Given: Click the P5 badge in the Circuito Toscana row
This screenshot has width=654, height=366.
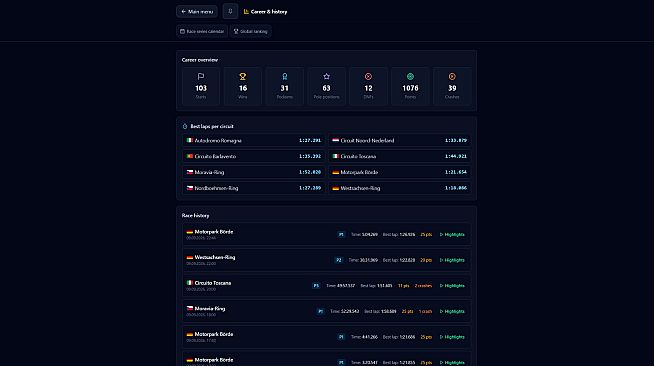Looking at the screenshot, I should [316, 286].
